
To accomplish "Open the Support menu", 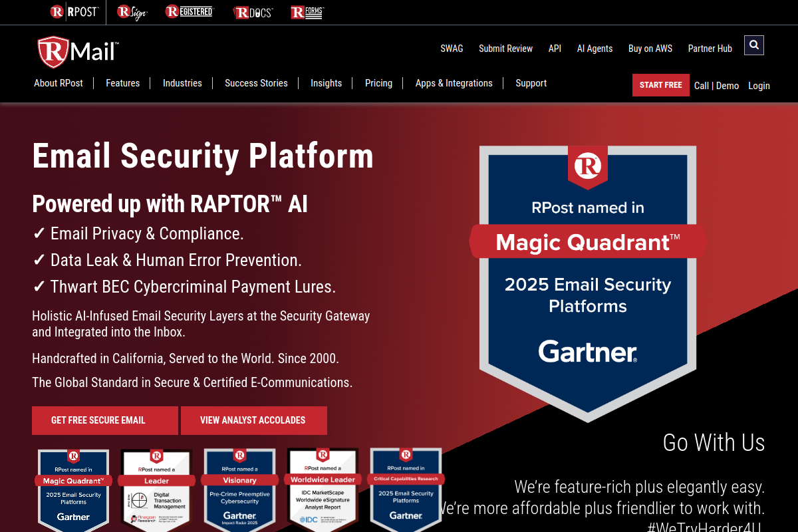I will tap(531, 83).
